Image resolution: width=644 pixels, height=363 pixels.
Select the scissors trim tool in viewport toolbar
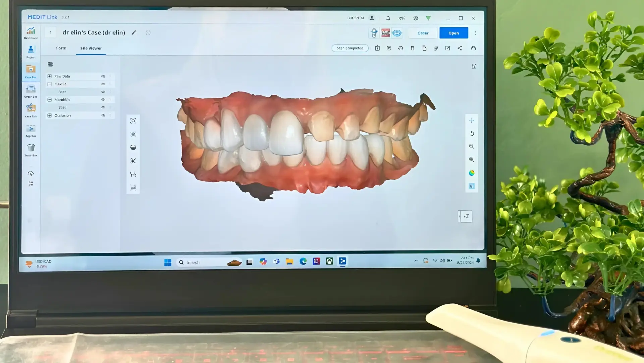pos(133,161)
